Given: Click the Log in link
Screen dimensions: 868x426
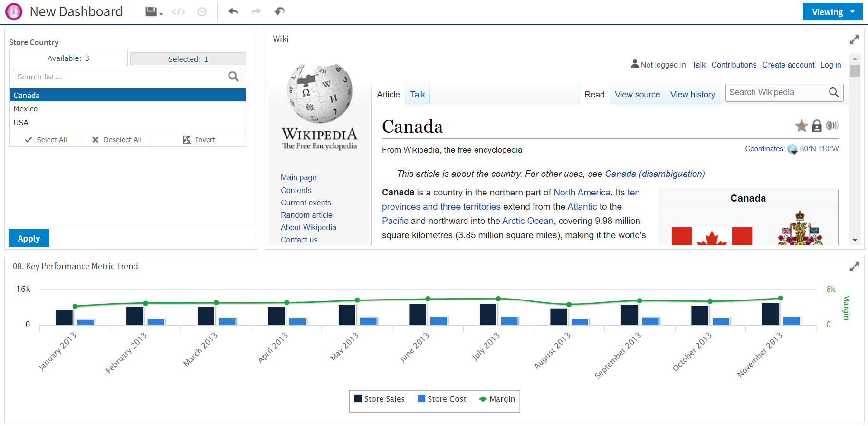Looking at the screenshot, I should click(830, 65).
